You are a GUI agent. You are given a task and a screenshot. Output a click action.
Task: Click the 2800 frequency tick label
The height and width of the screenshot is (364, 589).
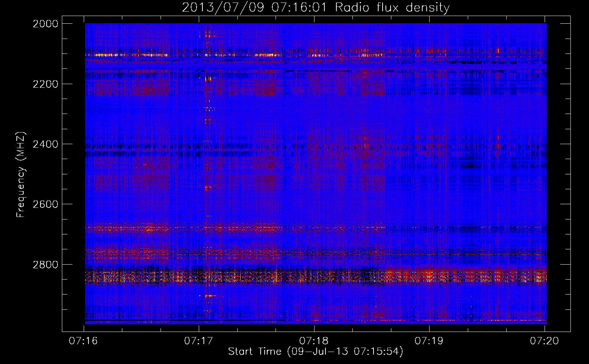(46, 265)
